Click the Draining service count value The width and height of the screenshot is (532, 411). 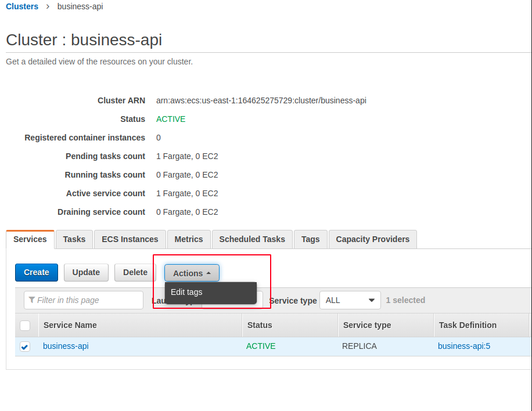pyautogui.click(x=187, y=212)
